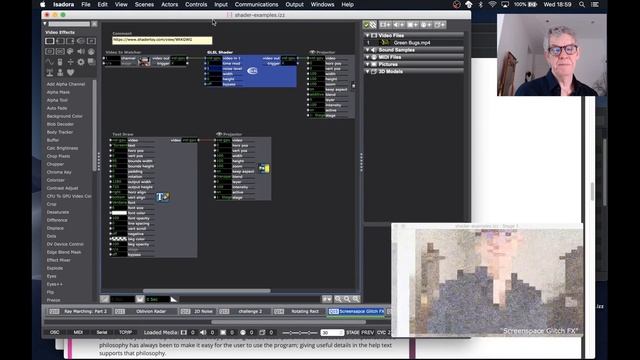Click the scene list horizontal scrollbar

pos(288,322)
